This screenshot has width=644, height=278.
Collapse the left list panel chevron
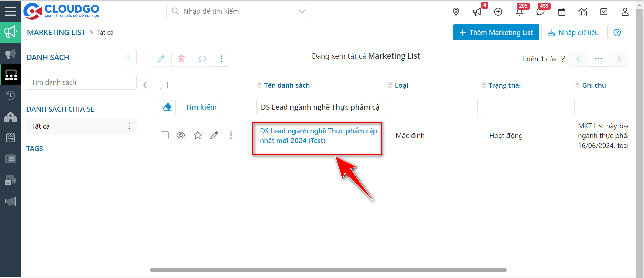tap(145, 85)
